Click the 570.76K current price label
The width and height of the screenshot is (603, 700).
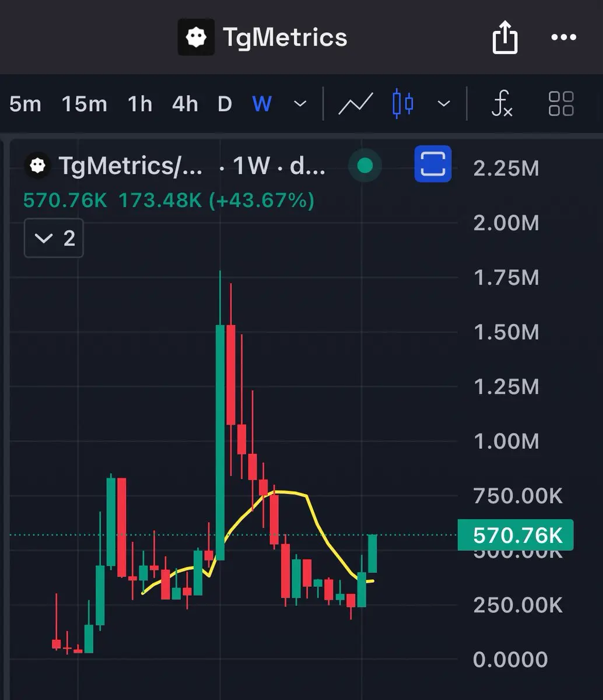click(516, 535)
